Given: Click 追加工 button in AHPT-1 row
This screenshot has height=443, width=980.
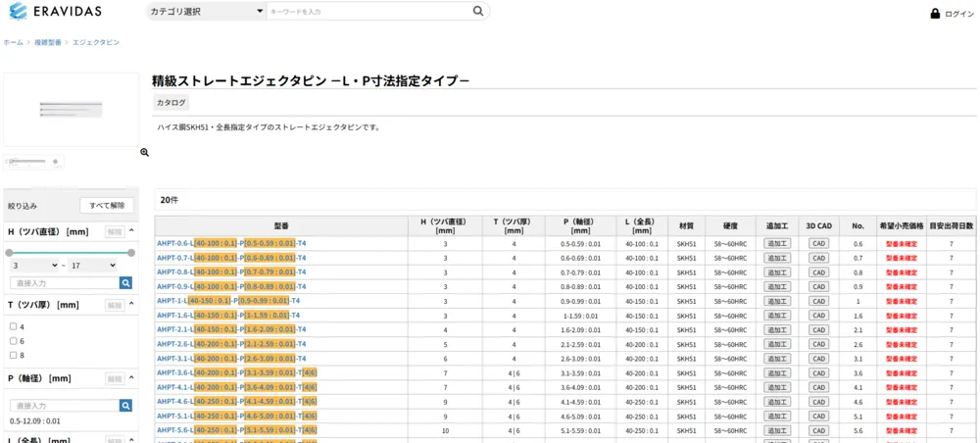Looking at the screenshot, I should 777,301.
